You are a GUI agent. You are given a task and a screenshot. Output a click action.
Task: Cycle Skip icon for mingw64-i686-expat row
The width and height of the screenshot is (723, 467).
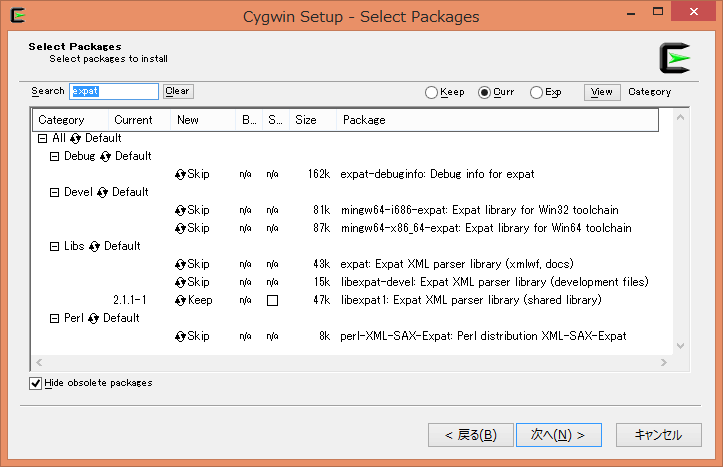180,211
